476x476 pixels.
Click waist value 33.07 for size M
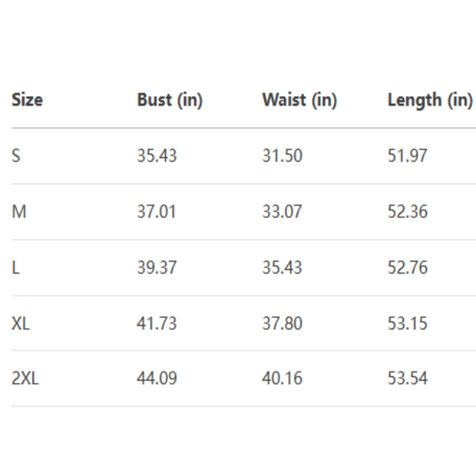282,212
